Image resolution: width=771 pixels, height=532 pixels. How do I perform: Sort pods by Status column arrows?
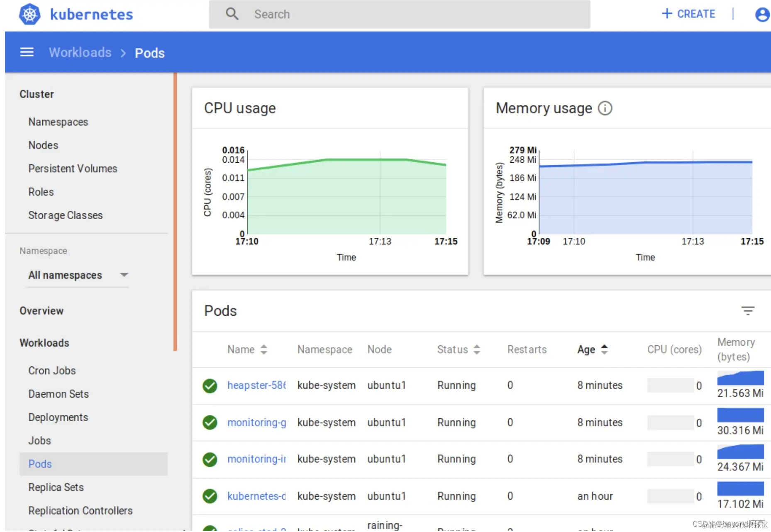coord(477,349)
